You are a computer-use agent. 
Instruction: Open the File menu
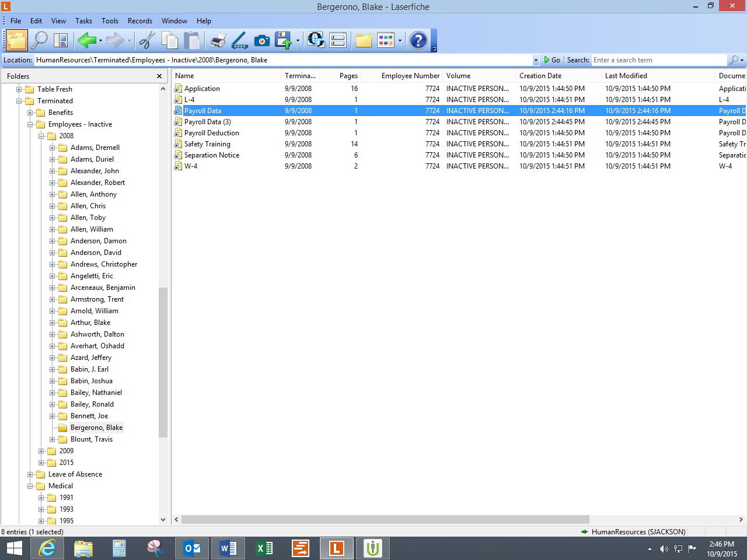(x=16, y=21)
